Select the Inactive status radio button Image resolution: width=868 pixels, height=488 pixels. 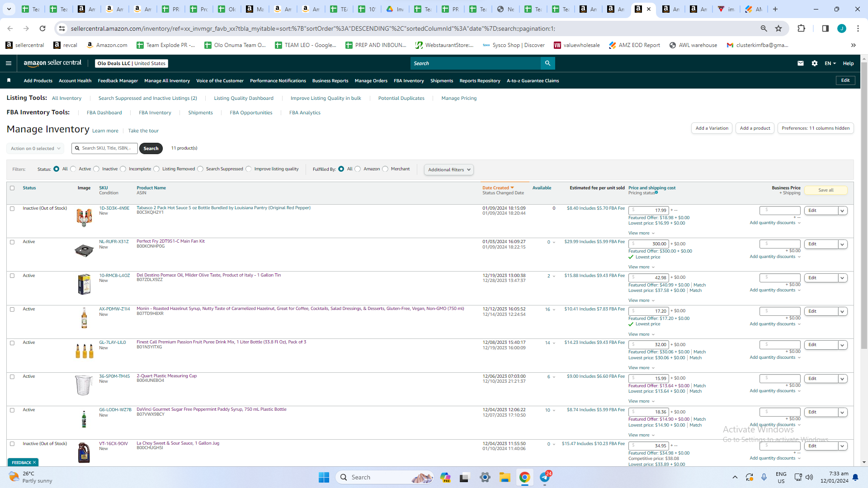96,169
